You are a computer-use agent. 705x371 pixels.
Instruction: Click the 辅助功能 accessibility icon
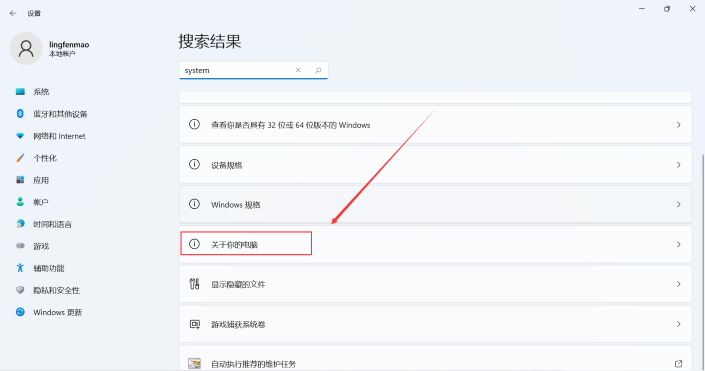point(20,268)
